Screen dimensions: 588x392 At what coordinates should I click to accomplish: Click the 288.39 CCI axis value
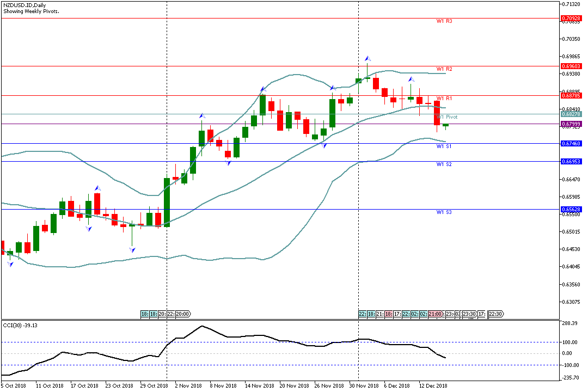click(571, 323)
